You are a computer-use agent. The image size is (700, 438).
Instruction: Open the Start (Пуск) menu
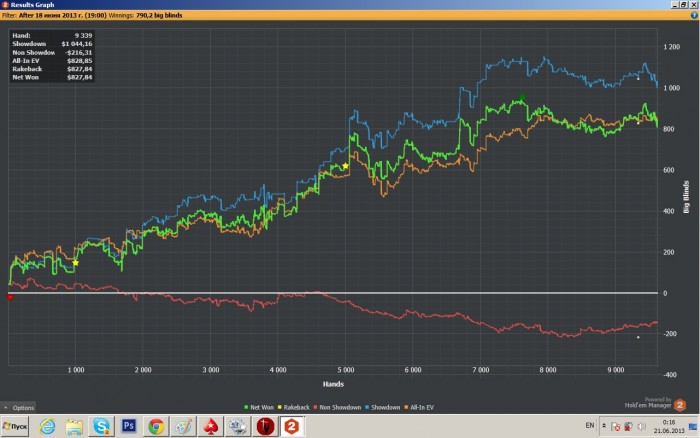pyautogui.click(x=15, y=426)
